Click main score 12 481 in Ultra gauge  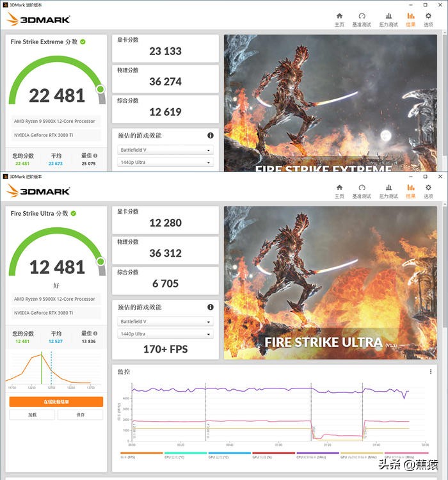click(x=57, y=268)
